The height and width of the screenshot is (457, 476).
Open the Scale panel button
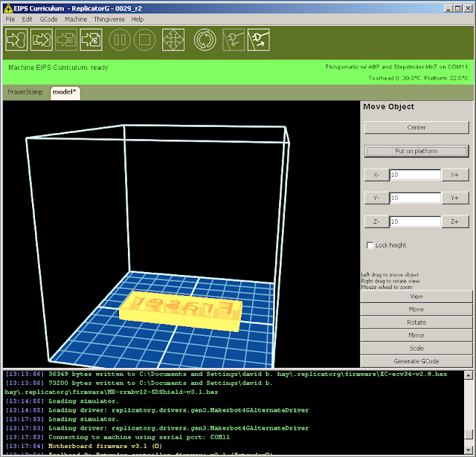tap(416, 348)
